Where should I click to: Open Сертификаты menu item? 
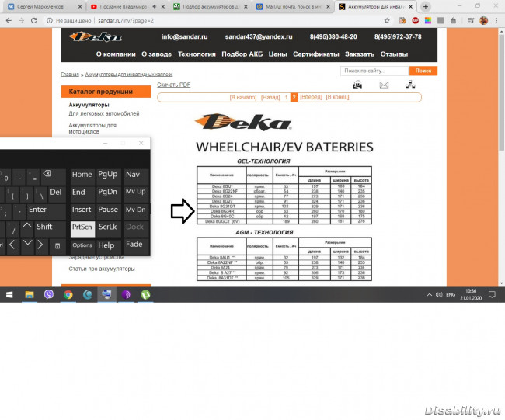(x=316, y=54)
